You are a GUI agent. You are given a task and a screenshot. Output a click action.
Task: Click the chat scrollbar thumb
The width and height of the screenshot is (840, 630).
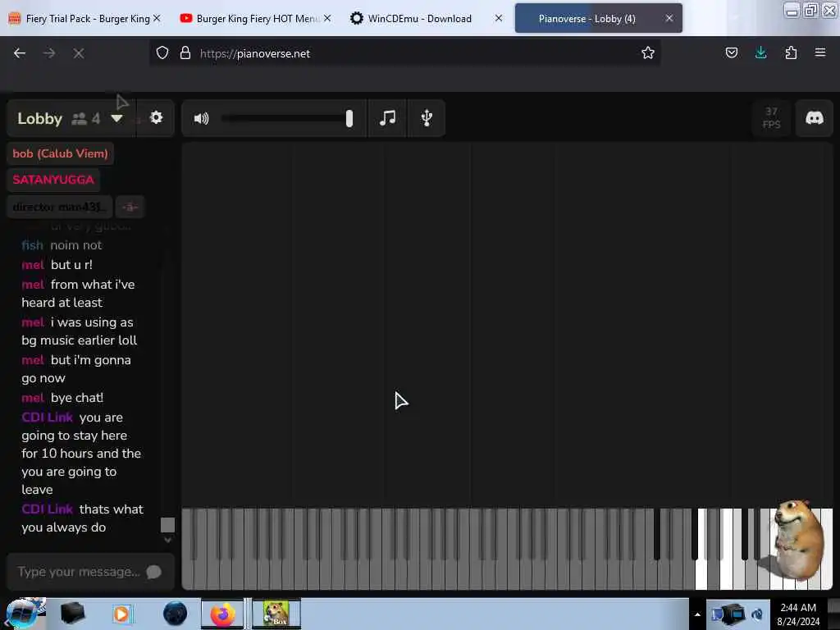tap(167, 525)
